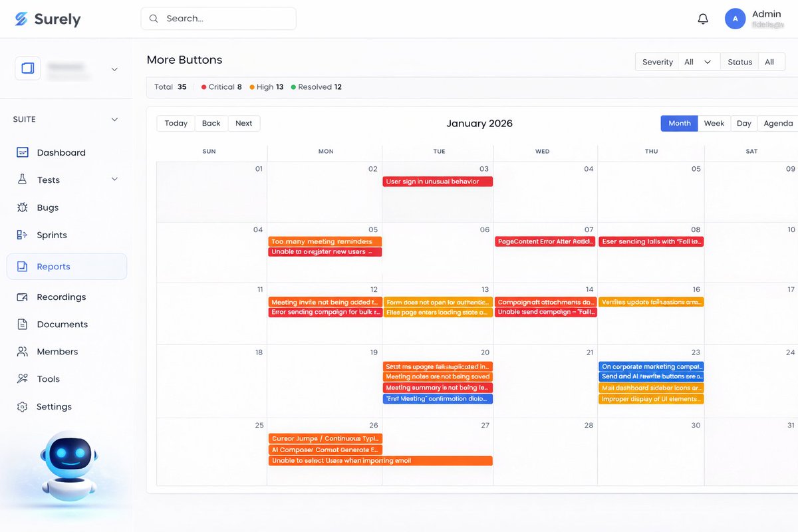Click the Tests flask icon
Image resolution: width=798 pixels, height=532 pixels.
pos(23,180)
